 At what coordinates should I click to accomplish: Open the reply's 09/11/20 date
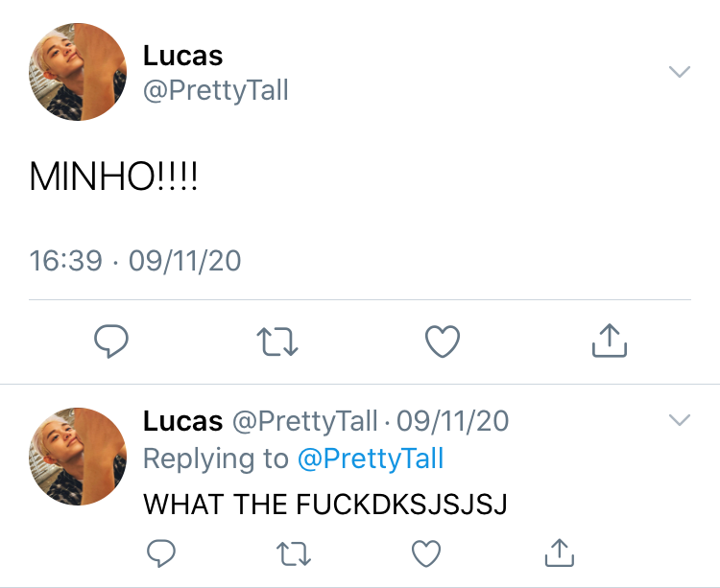pos(453,420)
